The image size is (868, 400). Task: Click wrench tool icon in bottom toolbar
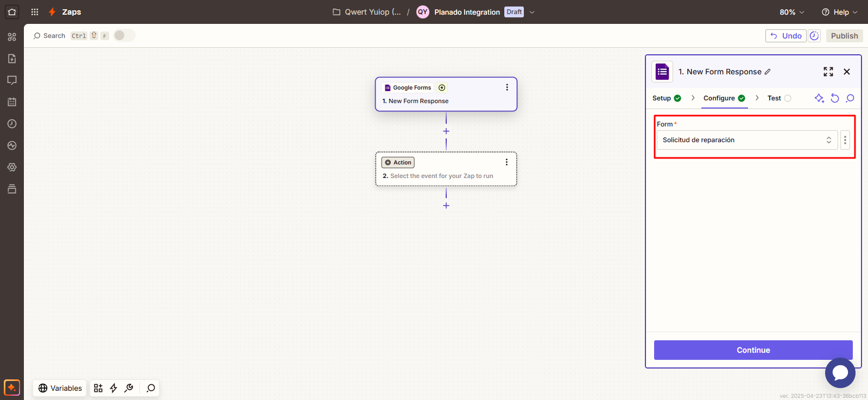129,388
